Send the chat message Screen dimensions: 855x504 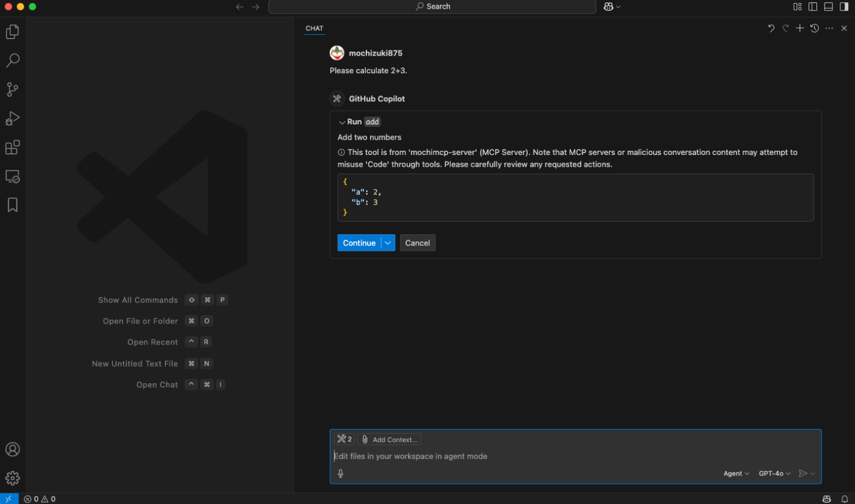[x=803, y=473]
